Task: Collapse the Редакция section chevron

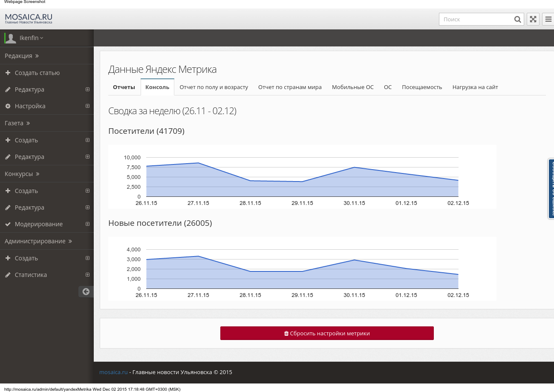Action: pyautogui.click(x=37, y=56)
